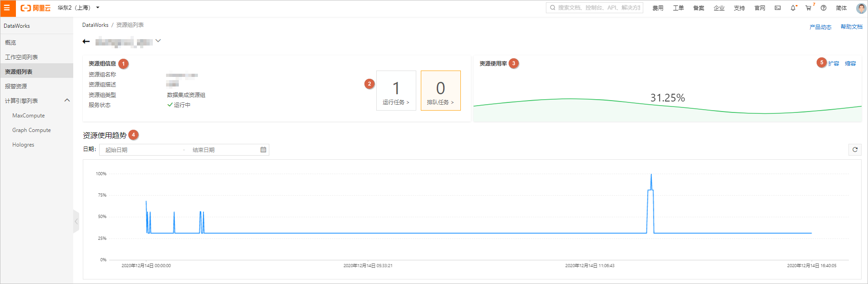The width and height of the screenshot is (868, 284).
Task: Open the 排队任务 card
Action: (440, 91)
